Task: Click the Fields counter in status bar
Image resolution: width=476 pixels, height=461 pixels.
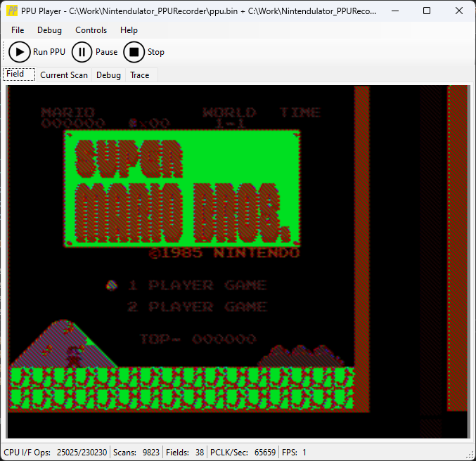Action: (186, 453)
